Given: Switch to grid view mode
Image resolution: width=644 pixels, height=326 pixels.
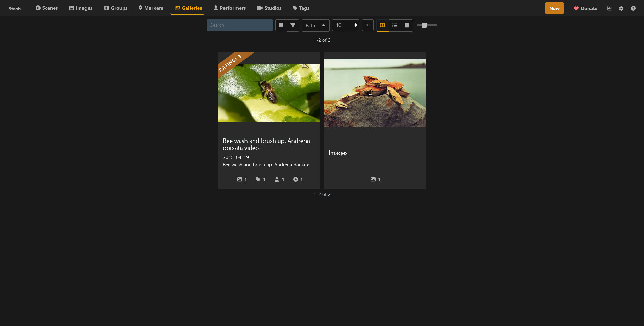Looking at the screenshot, I should [382, 25].
